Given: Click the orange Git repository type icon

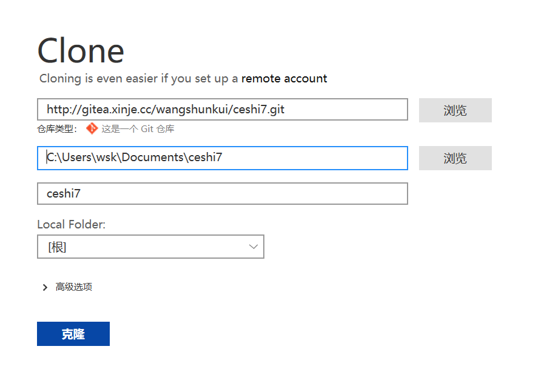Looking at the screenshot, I should pyautogui.click(x=92, y=128).
